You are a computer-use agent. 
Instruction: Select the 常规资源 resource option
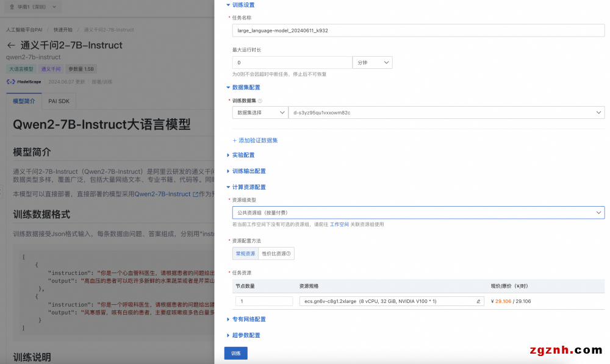(x=245, y=254)
